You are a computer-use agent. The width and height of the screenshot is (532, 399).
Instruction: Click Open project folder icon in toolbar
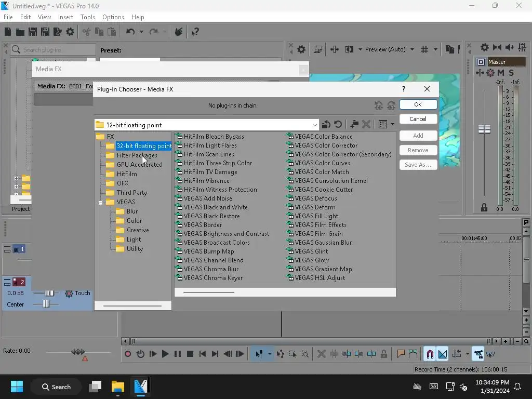[20, 32]
